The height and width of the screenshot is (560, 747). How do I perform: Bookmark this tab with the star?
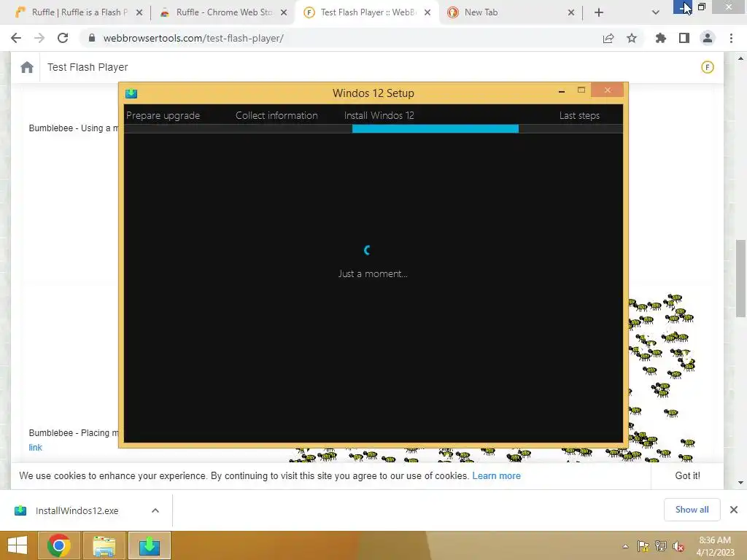(x=632, y=38)
